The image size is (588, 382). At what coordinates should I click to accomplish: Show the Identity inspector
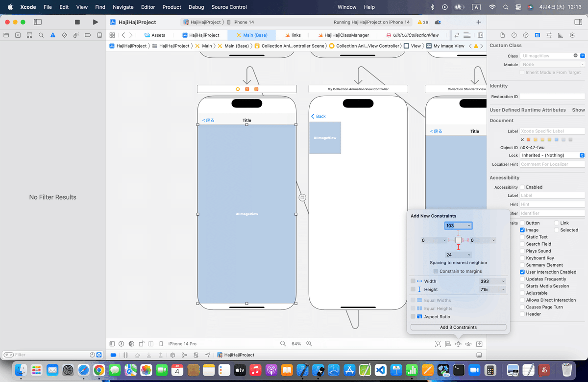click(538, 35)
